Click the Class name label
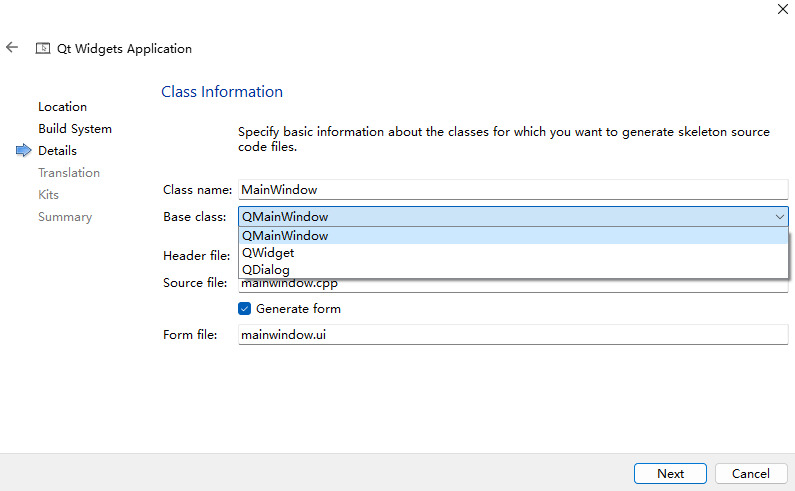This screenshot has width=795, height=491. [197, 190]
